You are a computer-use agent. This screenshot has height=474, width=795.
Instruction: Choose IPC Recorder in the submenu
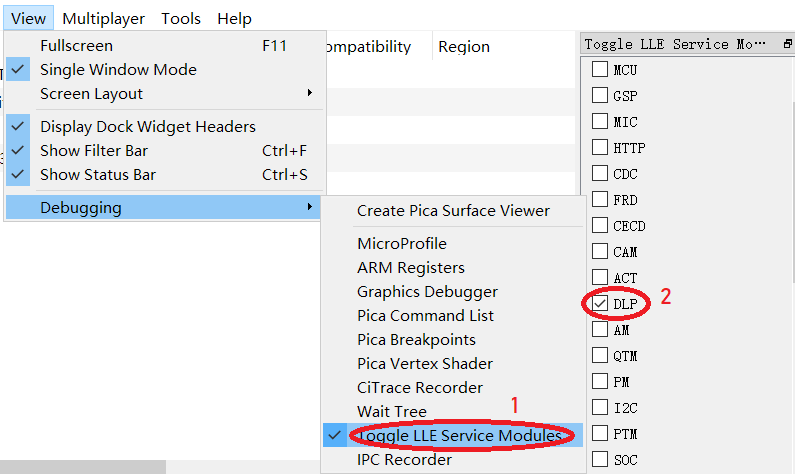tap(404, 460)
